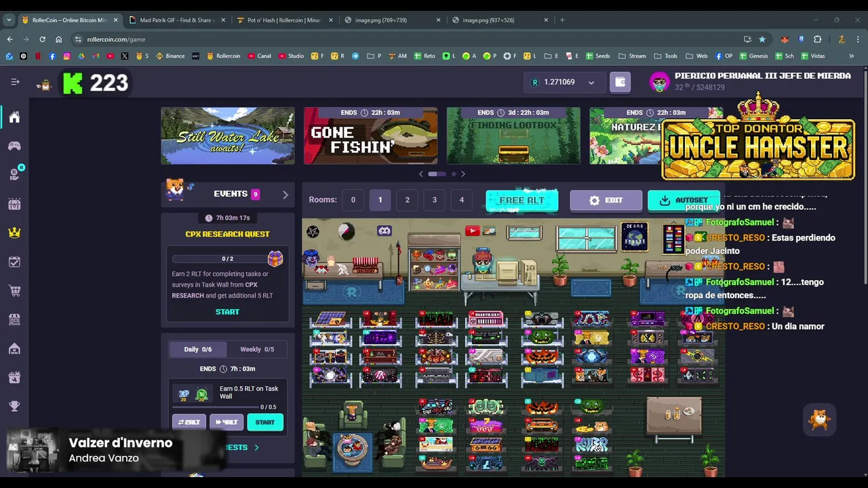Click the EDIT room button
The width and height of the screenshot is (868, 488).
[606, 201]
